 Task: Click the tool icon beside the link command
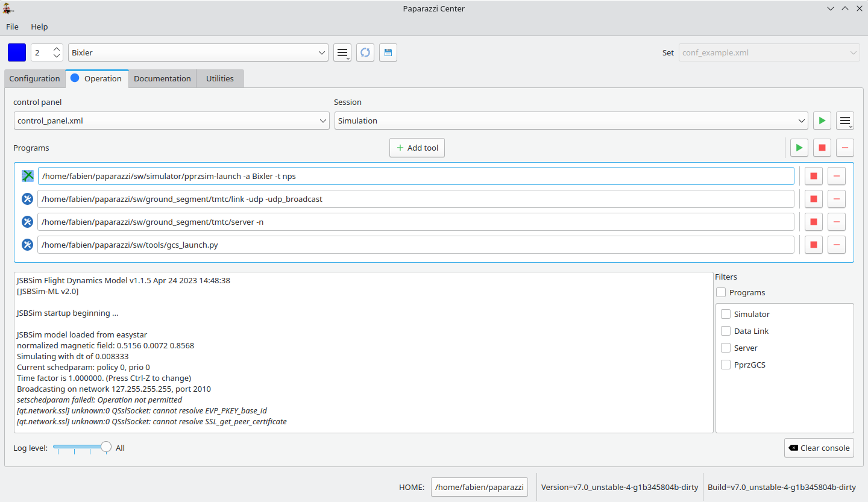[28, 199]
